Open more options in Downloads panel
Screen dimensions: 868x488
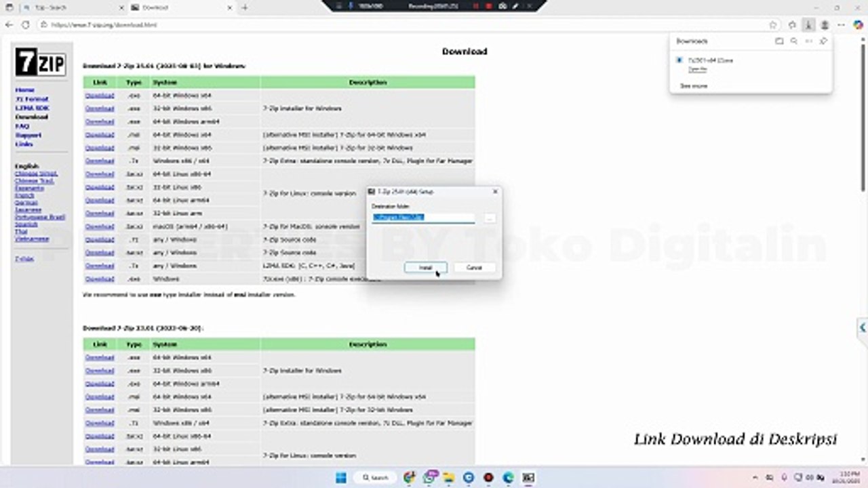pos(808,41)
